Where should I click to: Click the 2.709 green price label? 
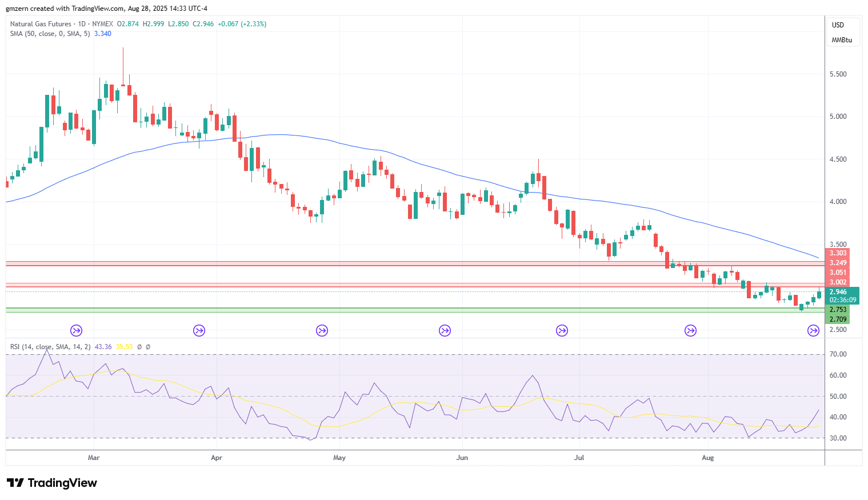coord(838,319)
